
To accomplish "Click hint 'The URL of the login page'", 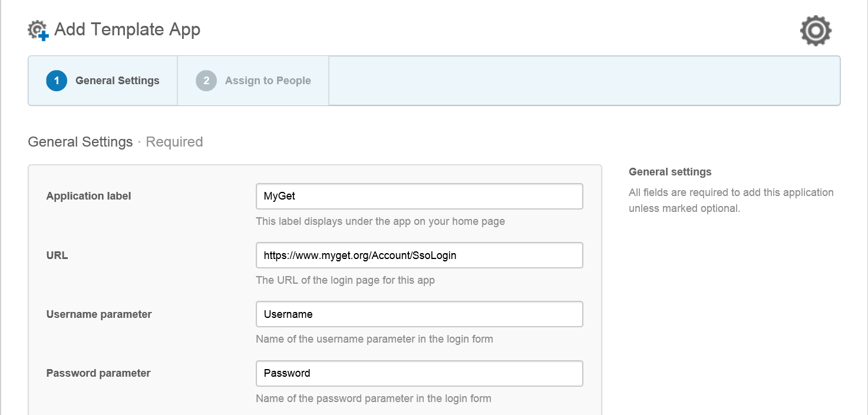I will pyautogui.click(x=345, y=280).
